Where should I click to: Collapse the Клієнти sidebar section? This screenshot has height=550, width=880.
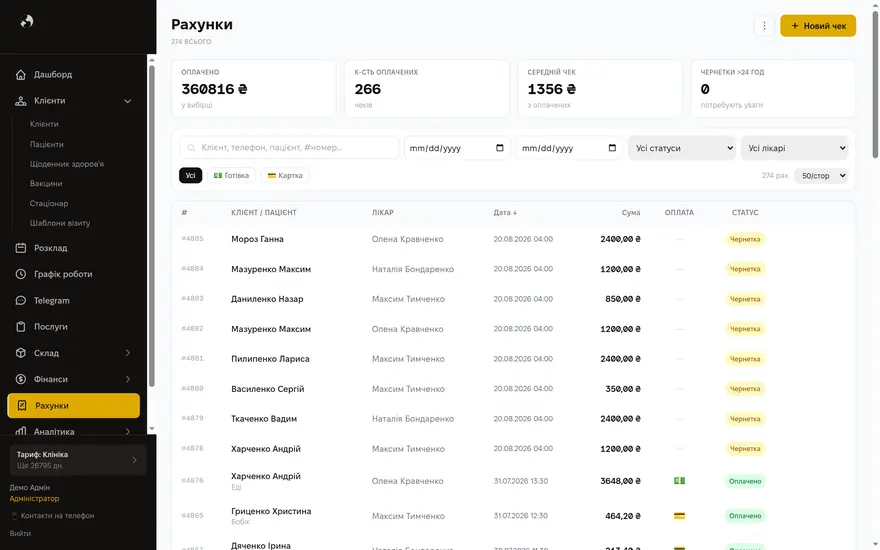(127, 102)
